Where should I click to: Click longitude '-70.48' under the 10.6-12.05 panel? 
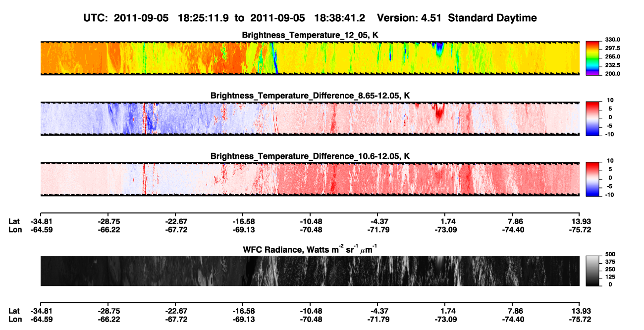coord(311,230)
